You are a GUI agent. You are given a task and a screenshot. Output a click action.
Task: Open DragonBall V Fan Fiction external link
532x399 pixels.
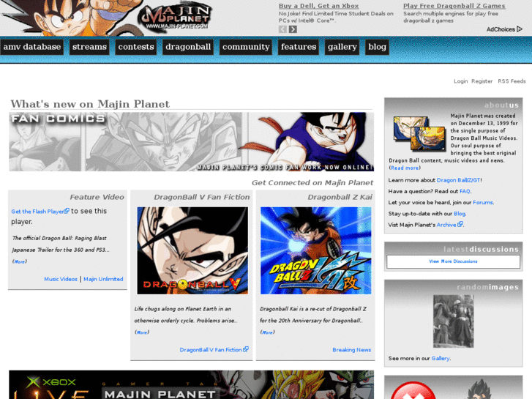coord(214,349)
